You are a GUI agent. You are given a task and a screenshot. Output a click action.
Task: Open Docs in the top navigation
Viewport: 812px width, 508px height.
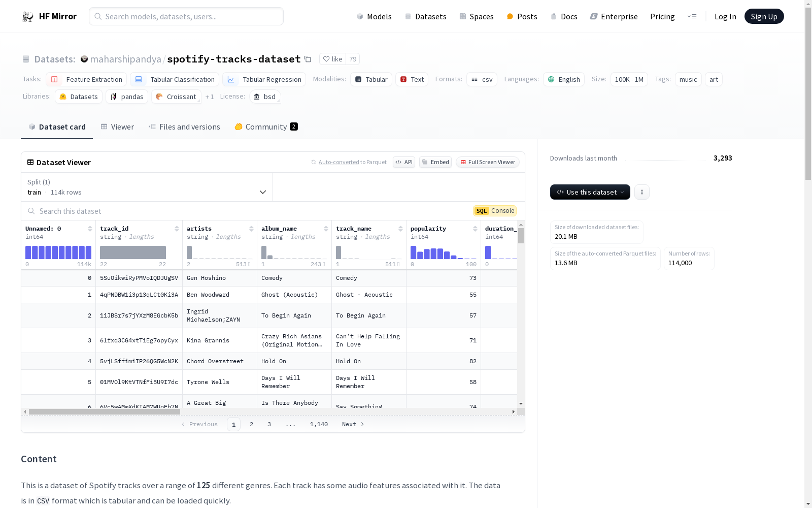click(564, 16)
